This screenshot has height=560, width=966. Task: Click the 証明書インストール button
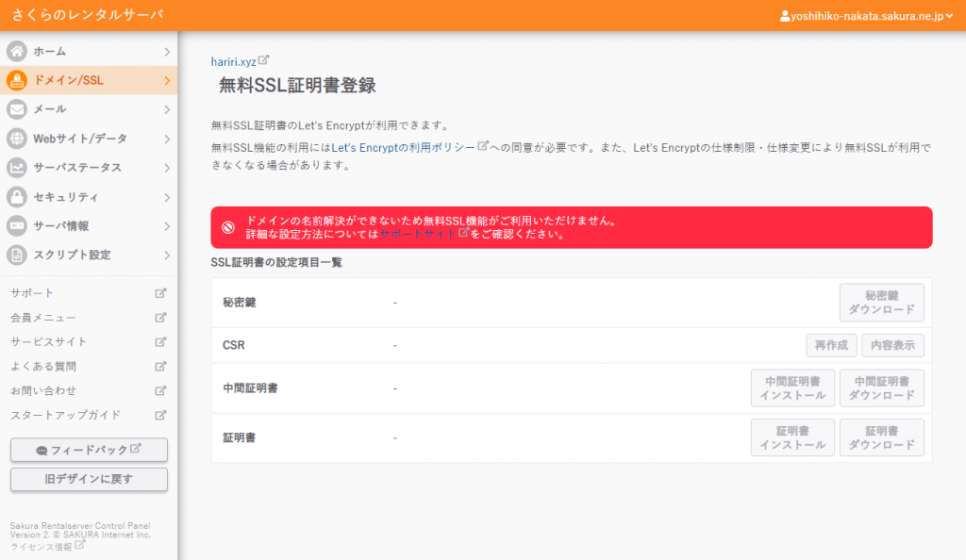(792, 437)
